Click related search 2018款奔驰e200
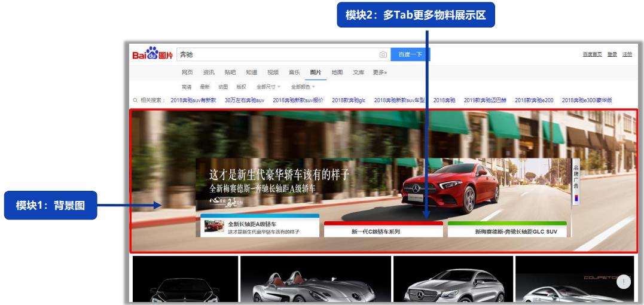The image size is (644, 305). point(534,100)
